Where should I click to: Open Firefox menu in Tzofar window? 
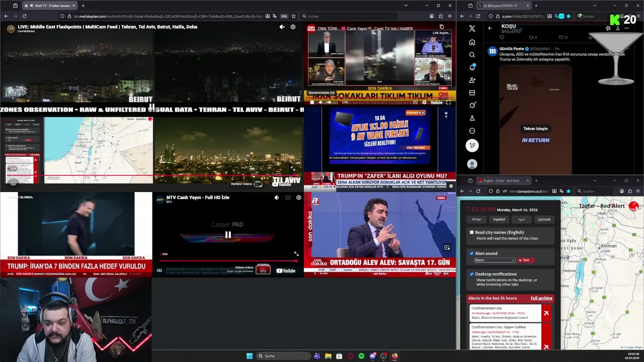[638, 191]
